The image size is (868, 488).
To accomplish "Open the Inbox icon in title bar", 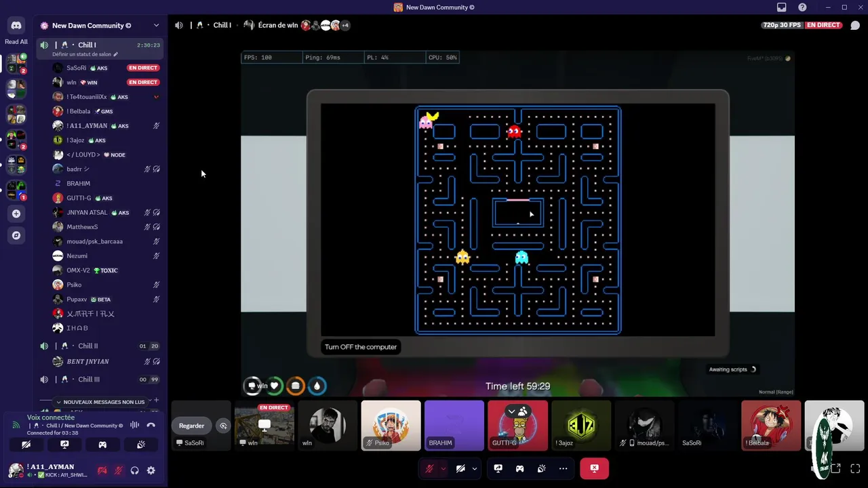I will (782, 7).
